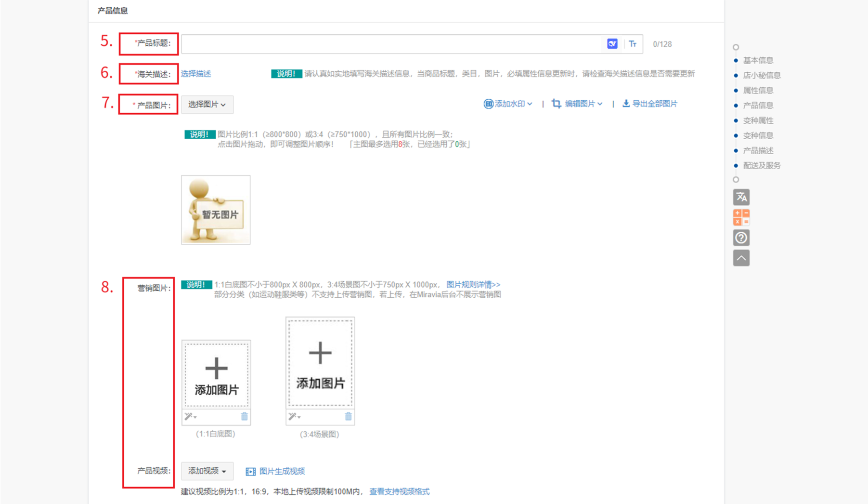Delete the 3:4场景图 image with trash icon
Screen dimensions: 868x504
(x=349, y=416)
